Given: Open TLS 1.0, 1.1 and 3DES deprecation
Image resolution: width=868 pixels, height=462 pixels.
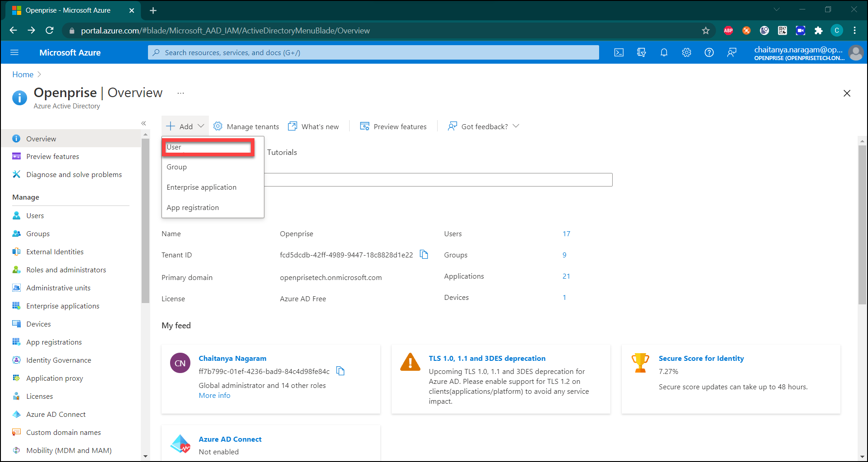Looking at the screenshot, I should point(487,358).
